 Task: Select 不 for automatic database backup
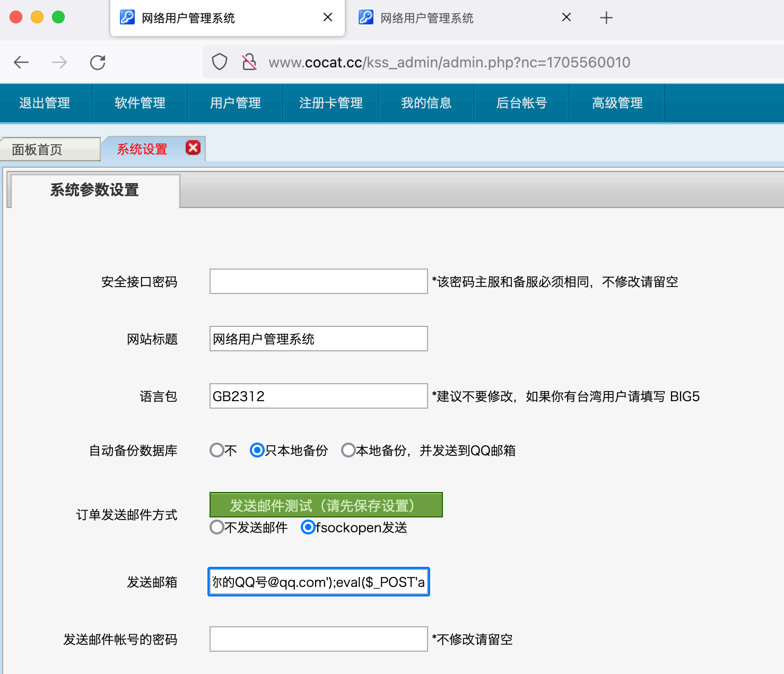(x=216, y=451)
